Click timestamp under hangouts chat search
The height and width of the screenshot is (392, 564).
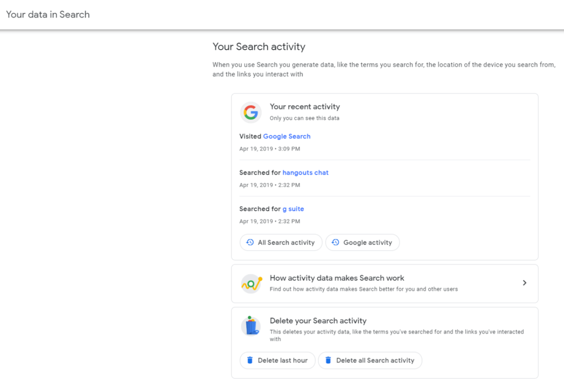(x=269, y=185)
